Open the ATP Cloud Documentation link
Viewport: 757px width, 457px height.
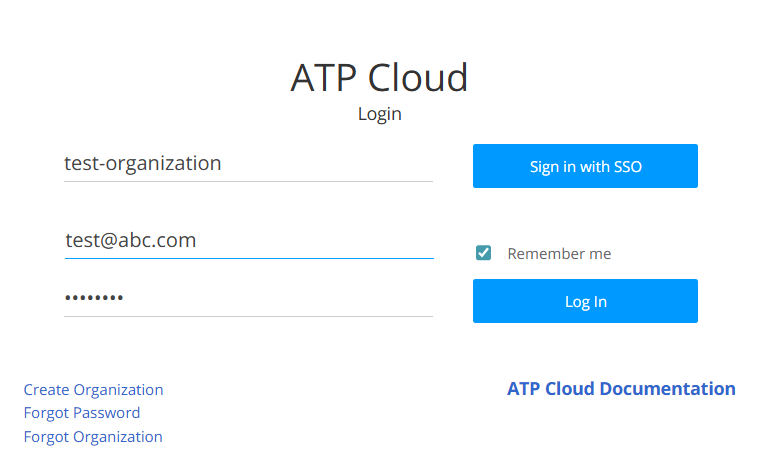(621, 389)
